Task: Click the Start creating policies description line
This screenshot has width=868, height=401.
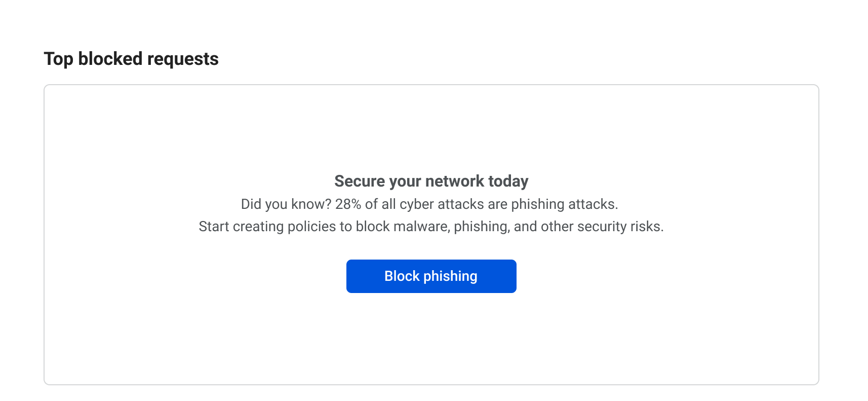Action: click(431, 226)
